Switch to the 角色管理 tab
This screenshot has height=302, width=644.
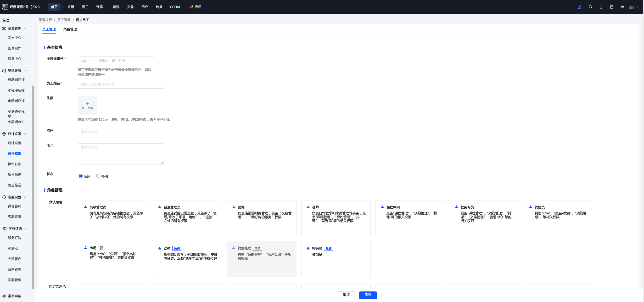[70, 29]
